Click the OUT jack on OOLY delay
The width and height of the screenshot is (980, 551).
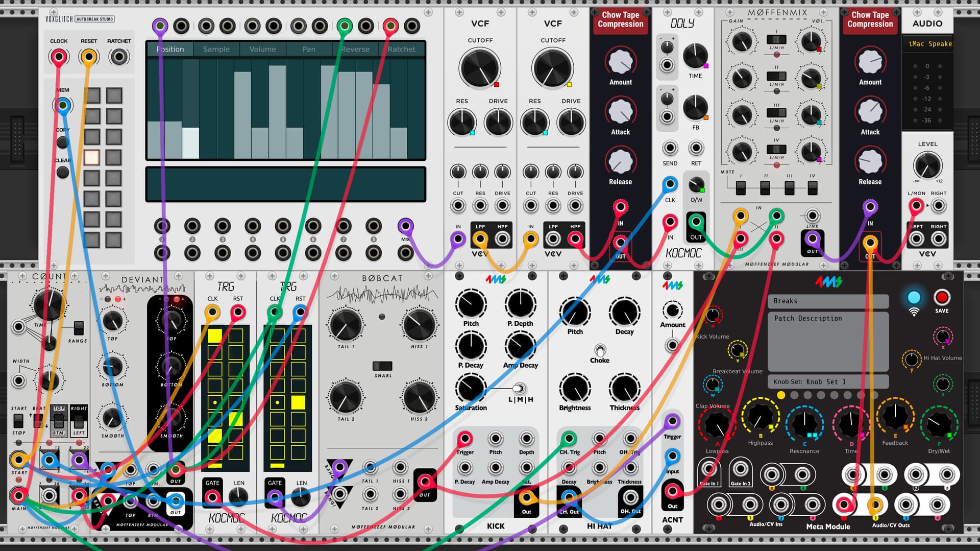click(x=696, y=222)
